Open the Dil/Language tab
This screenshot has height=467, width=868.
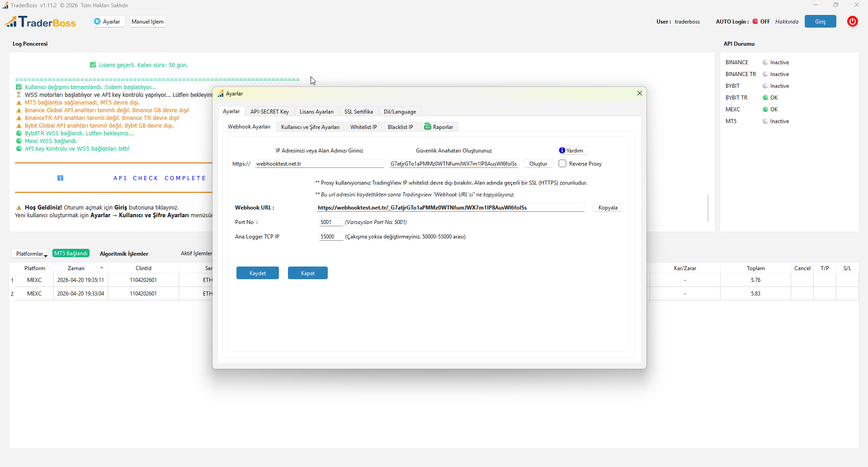coord(400,112)
